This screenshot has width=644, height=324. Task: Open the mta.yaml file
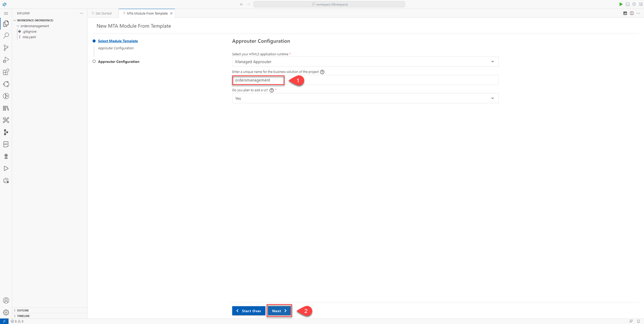click(x=29, y=37)
